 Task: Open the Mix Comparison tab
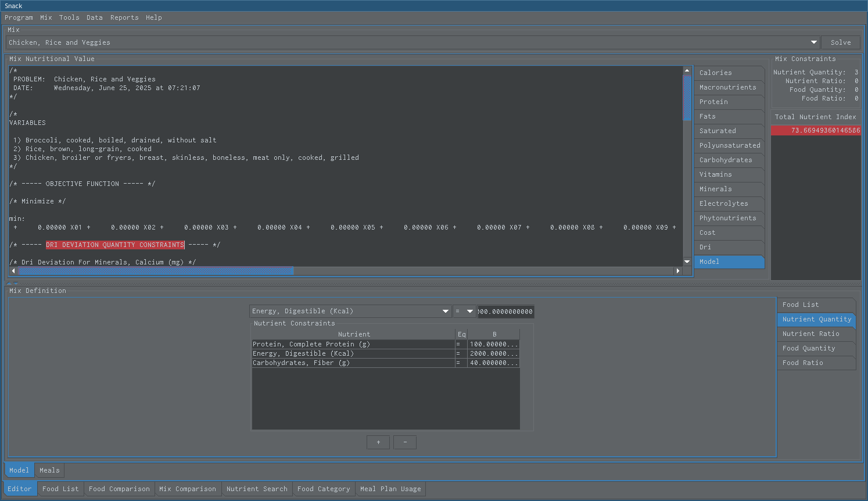click(188, 489)
